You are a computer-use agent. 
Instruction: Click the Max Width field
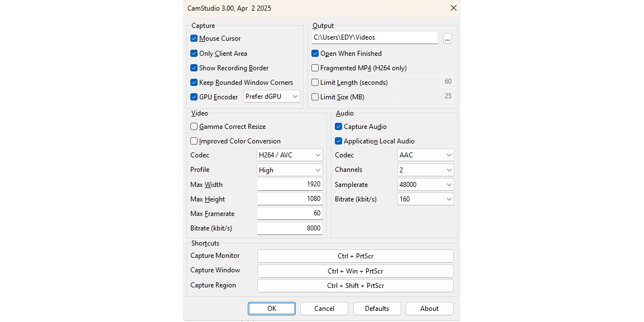[290, 184]
